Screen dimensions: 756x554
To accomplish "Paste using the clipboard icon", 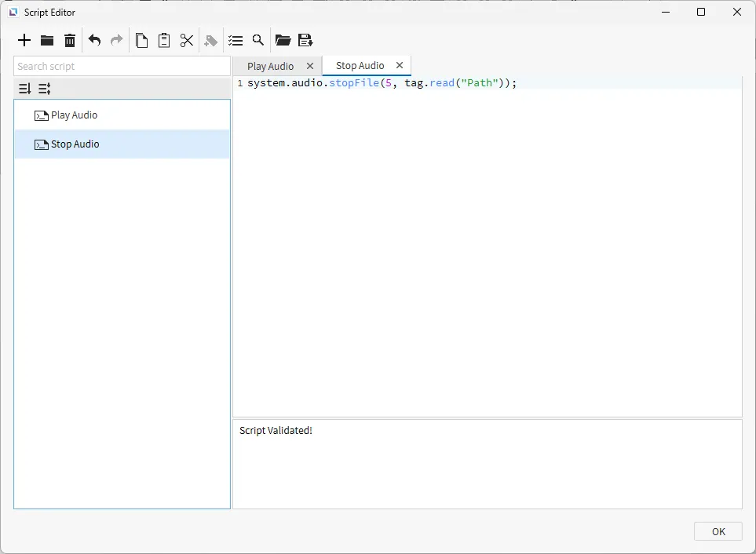I will click(164, 40).
